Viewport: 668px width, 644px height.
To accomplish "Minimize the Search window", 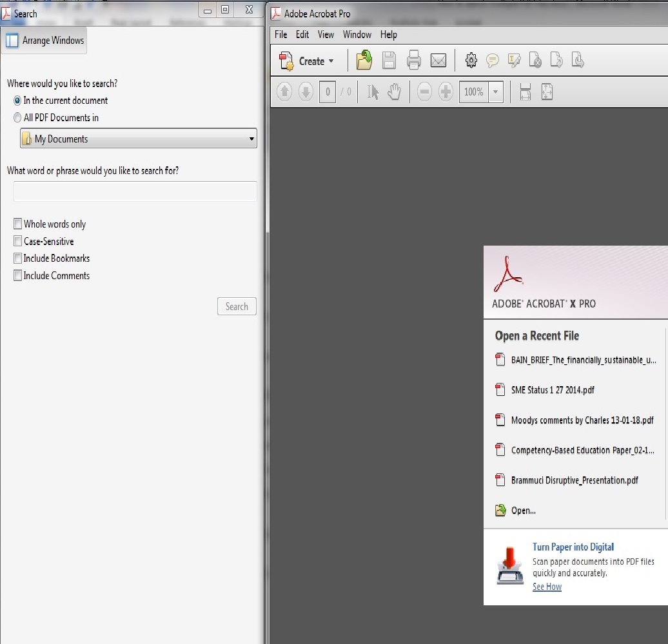I will point(208,11).
